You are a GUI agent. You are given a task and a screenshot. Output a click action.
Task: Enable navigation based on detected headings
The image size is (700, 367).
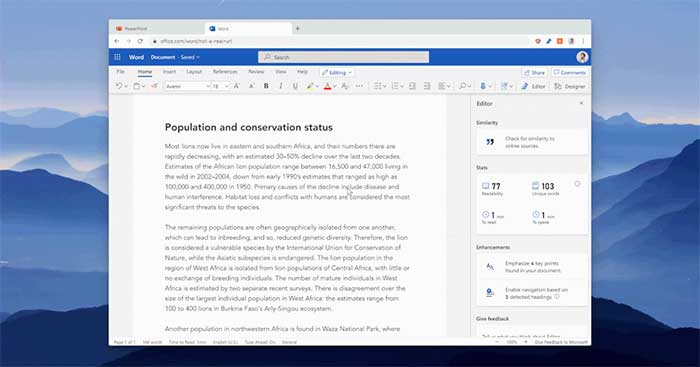[x=532, y=293]
